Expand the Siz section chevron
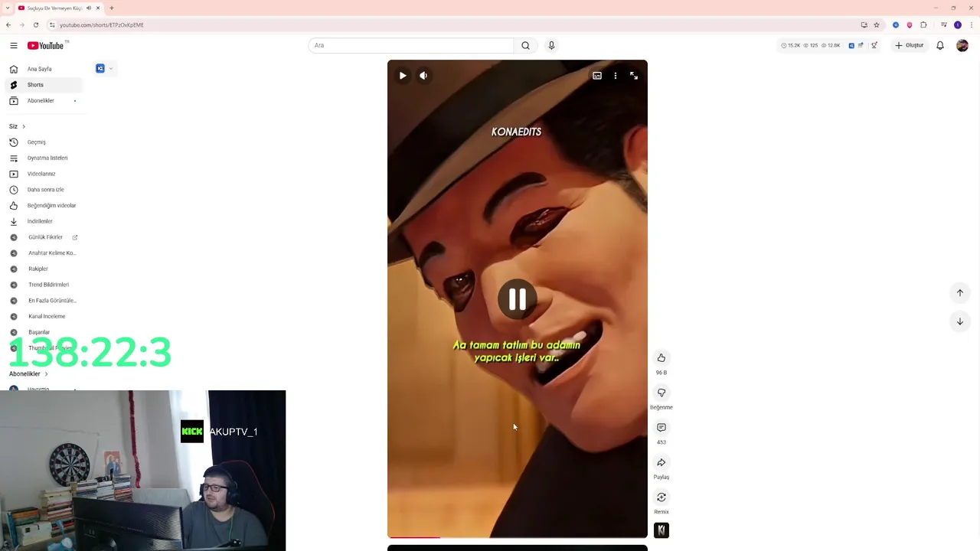The image size is (980, 551). click(x=24, y=126)
